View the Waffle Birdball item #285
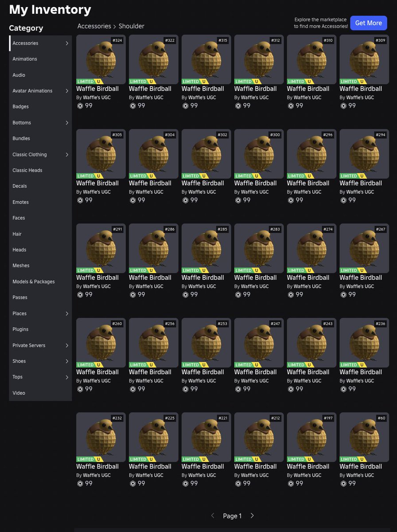Image resolution: width=397 pixels, height=532 pixels. pos(206,248)
